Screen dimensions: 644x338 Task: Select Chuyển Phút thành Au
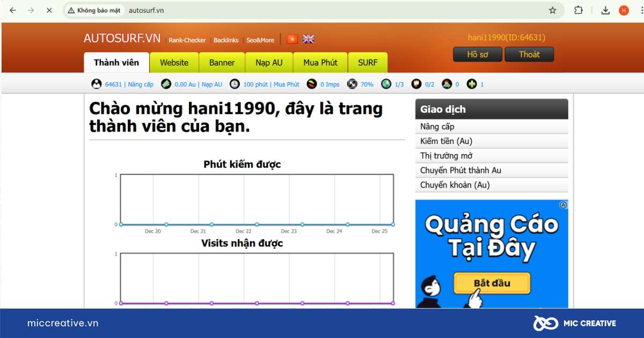pos(492,170)
